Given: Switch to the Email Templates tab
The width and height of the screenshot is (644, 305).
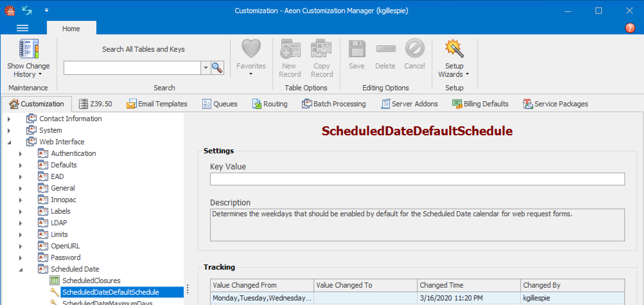Looking at the screenshot, I should 157,103.
